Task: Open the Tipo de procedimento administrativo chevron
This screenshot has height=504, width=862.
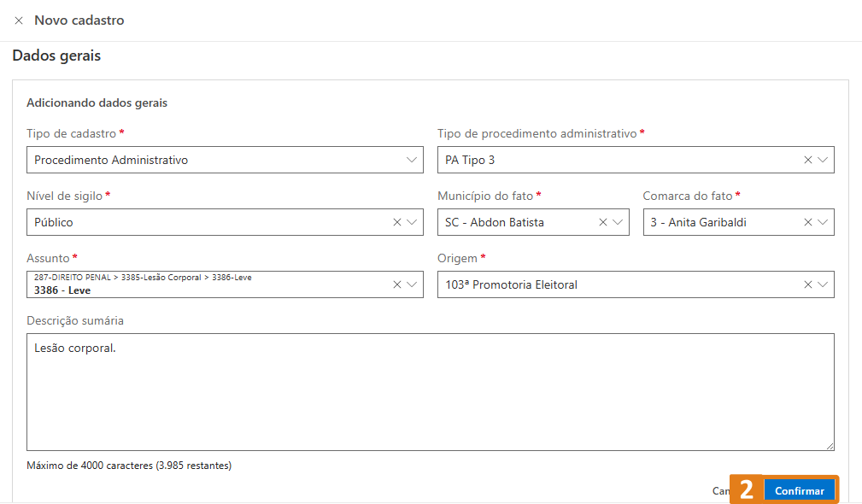Action: 823,160
